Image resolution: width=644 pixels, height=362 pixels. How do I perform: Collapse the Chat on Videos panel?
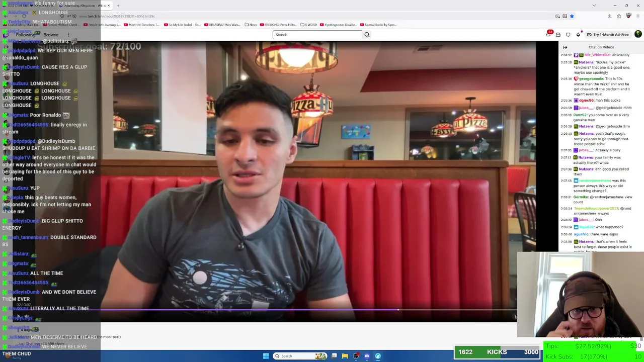(565, 47)
